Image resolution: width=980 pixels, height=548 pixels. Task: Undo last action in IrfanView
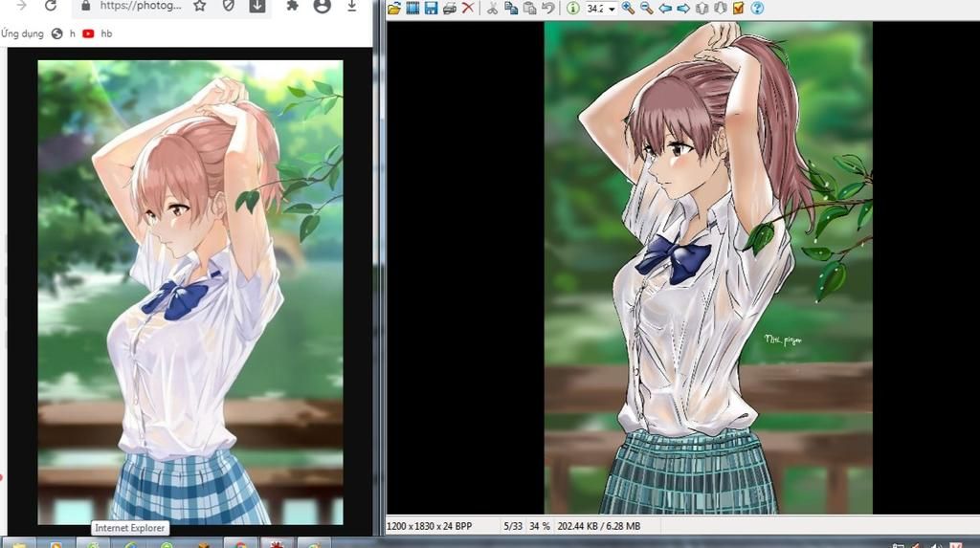pyautogui.click(x=548, y=8)
